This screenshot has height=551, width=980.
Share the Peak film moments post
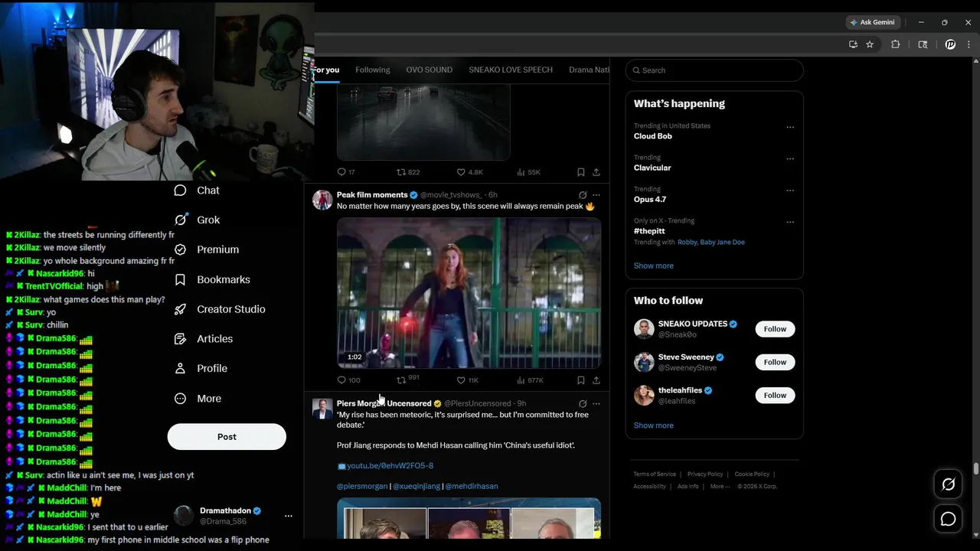[x=596, y=380]
